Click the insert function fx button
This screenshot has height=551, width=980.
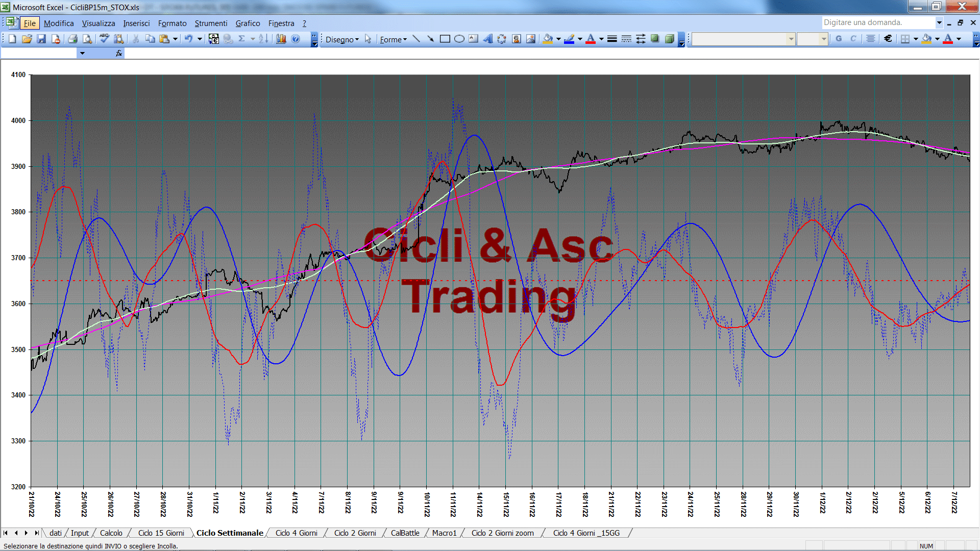(119, 53)
